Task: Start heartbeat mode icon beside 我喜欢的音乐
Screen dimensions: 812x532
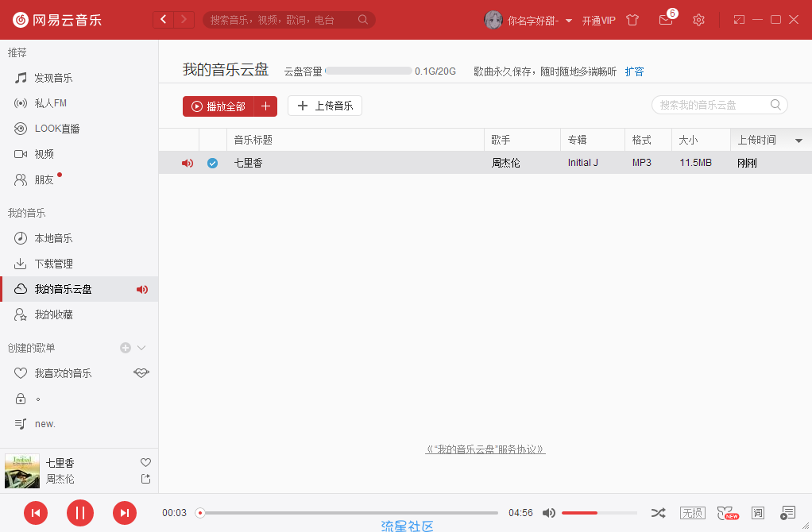Action: (x=141, y=372)
